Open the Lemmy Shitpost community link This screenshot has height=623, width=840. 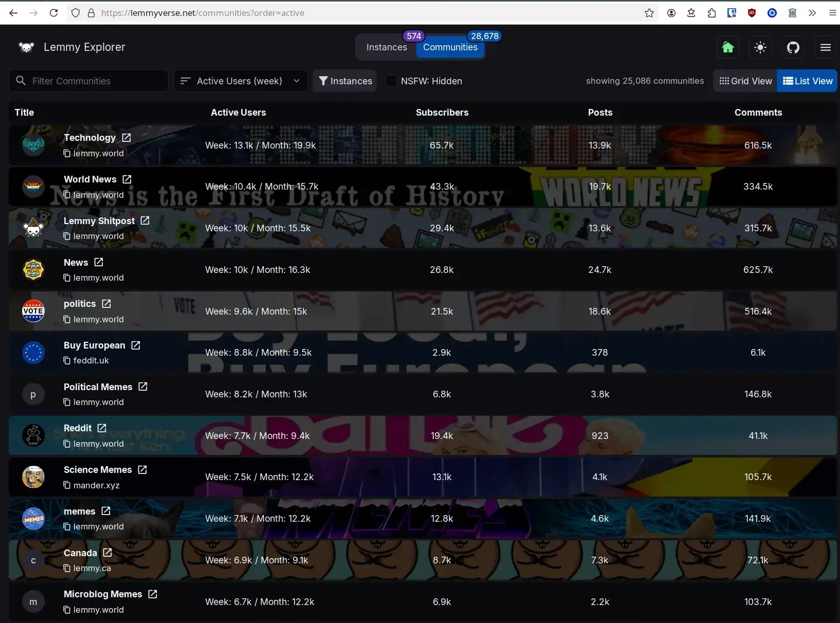99,221
